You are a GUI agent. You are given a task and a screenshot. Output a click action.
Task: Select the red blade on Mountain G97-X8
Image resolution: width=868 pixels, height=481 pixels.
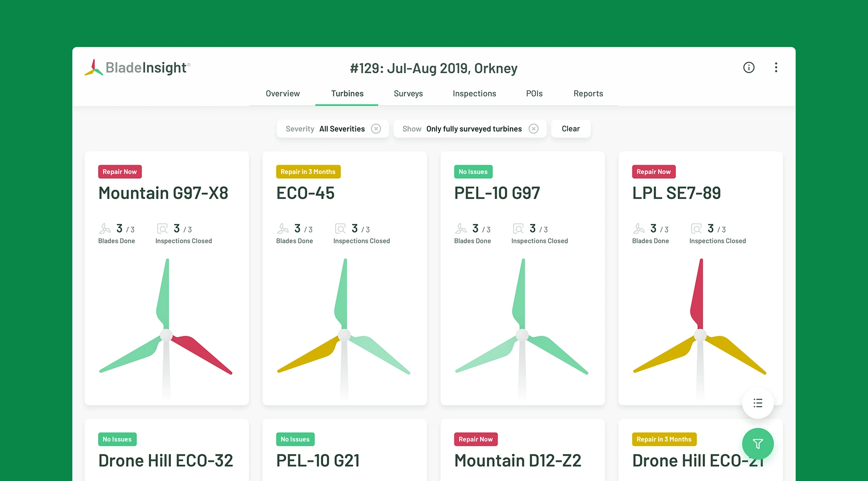coord(201,354)
